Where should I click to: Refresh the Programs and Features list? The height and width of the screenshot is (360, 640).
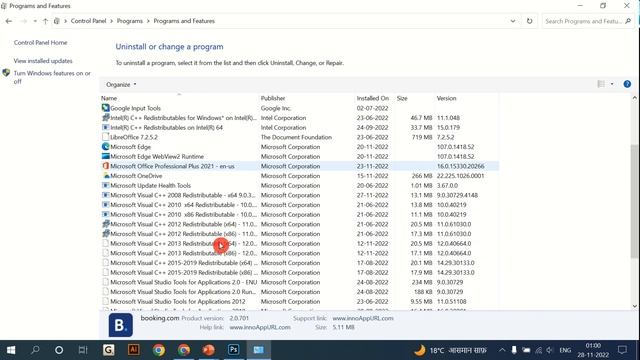(529, 21)
